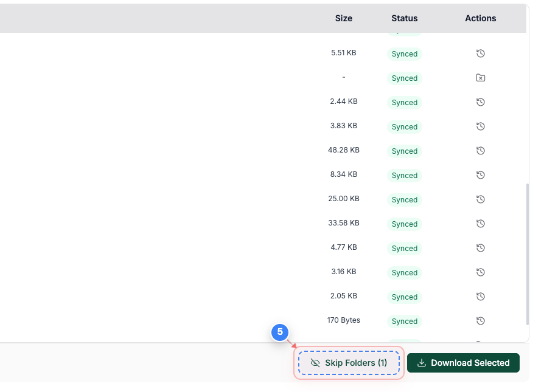Open version history for the 8.34 KB file
The height and width of the screenshot is (392, 544).
point(480,175)
